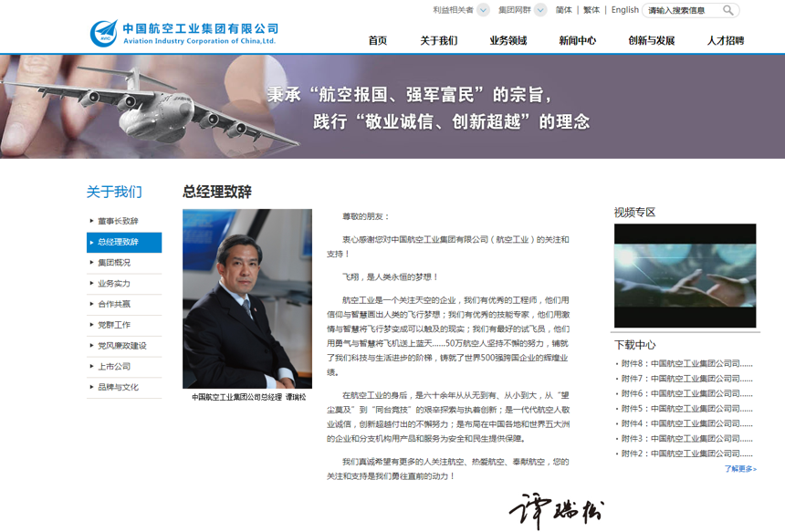This screenshot has height=532, width=785.
Task: Select 上市公司 in the sidebar
Action: click(x=124, y=367)
